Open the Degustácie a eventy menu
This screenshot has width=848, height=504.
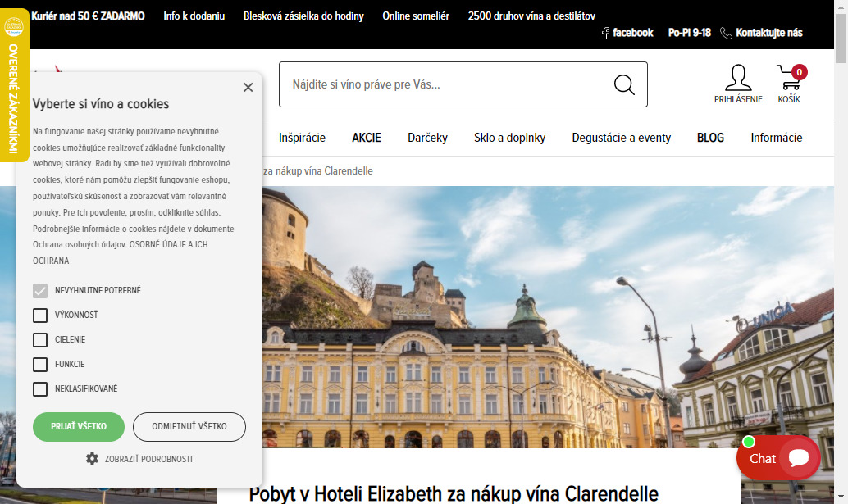[x=622, y=138]
